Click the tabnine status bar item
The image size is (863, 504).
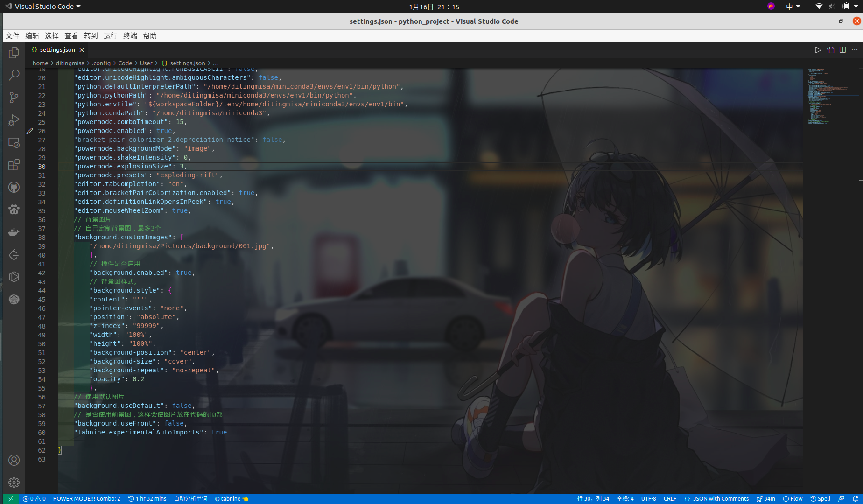pyautogui.click(x=232, y=499)
